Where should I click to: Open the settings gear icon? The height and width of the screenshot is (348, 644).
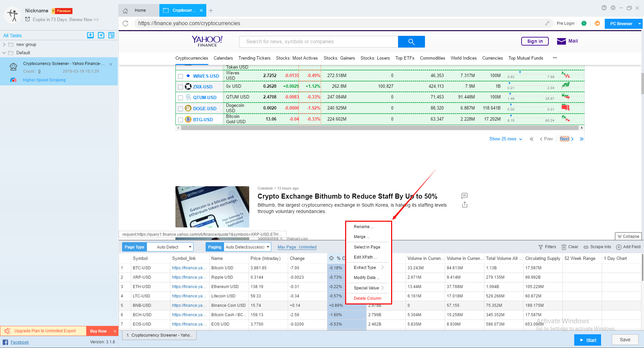[613, 8]
